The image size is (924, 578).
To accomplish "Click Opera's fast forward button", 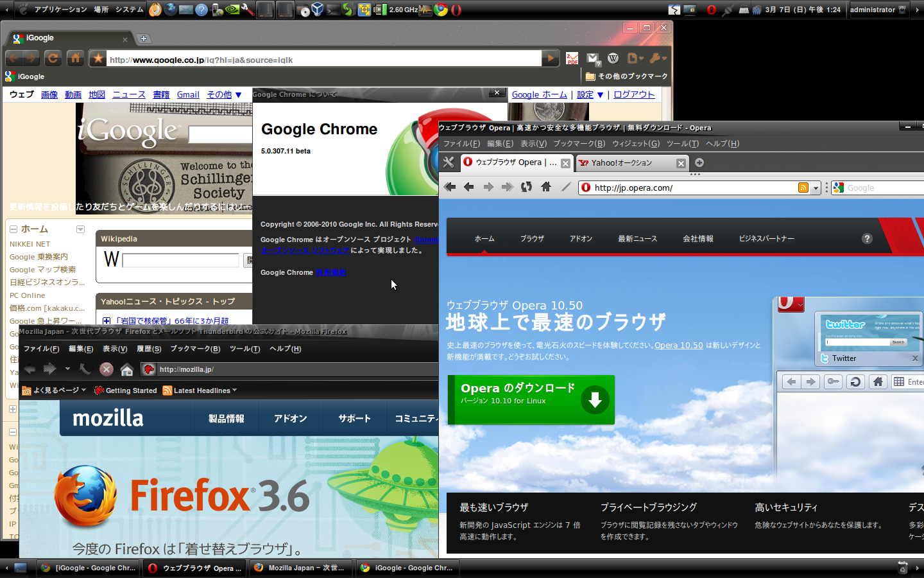I will click(508, 187).
